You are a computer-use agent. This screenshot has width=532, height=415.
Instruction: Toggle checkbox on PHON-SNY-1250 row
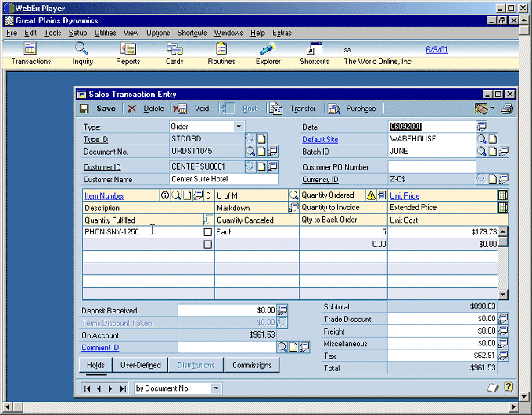pyautogui.click(x=207, y=232)
